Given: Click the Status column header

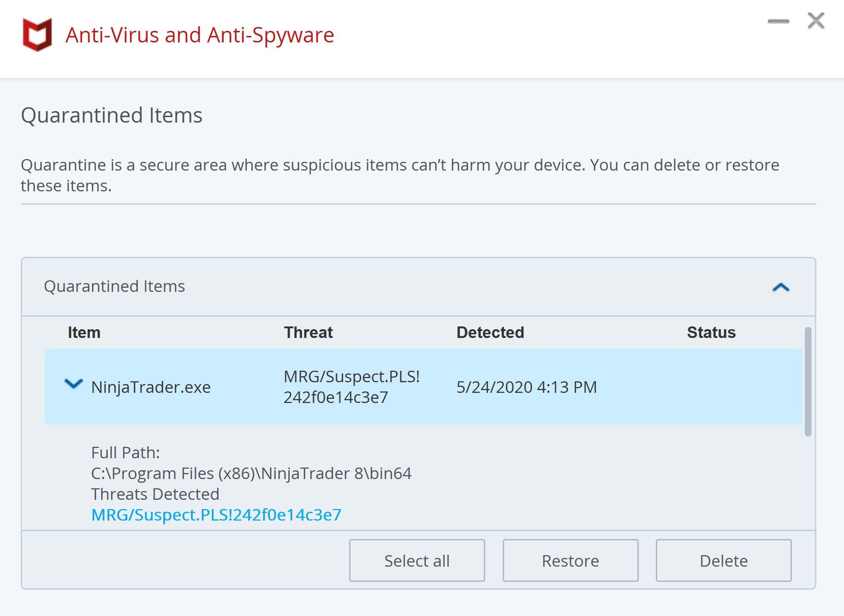Looking at the screenshot, I should click(711, 332).
